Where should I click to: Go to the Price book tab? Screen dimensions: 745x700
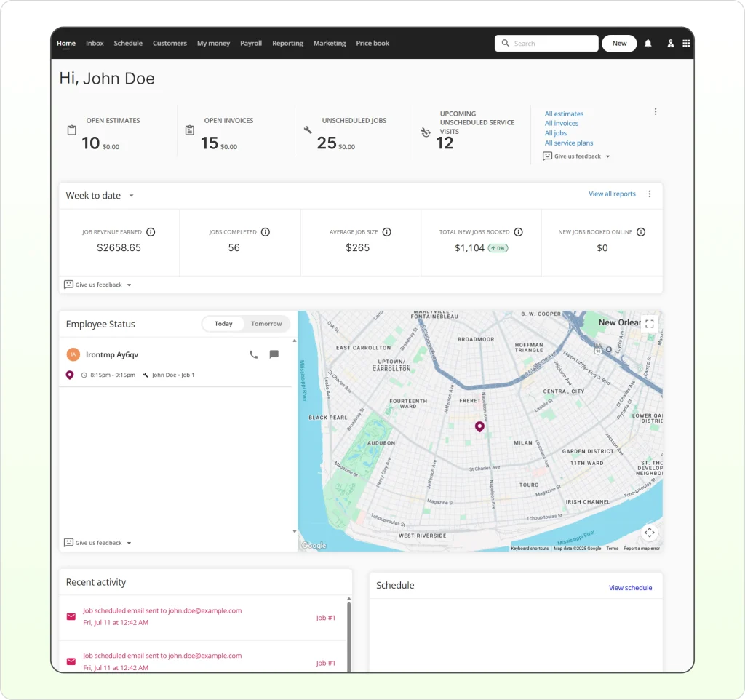coord(372,44)
